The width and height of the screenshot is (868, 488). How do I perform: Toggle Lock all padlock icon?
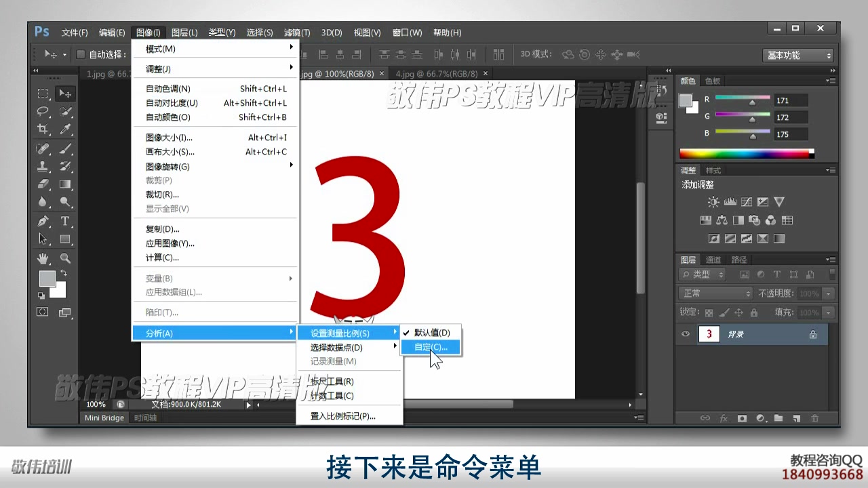click(753, 312)
